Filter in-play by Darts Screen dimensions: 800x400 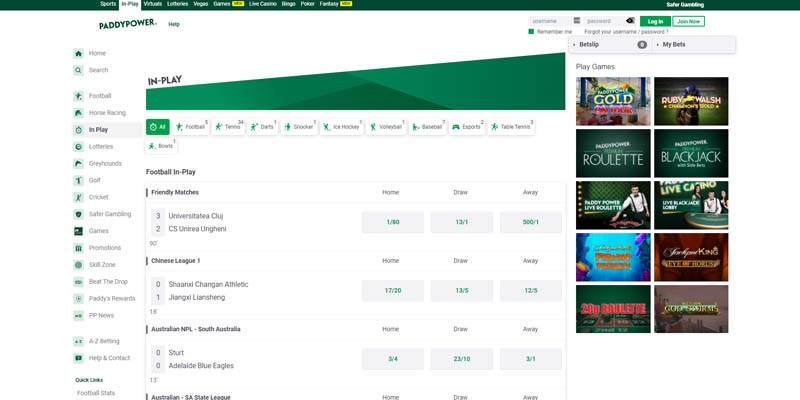[x=263, y=127]
